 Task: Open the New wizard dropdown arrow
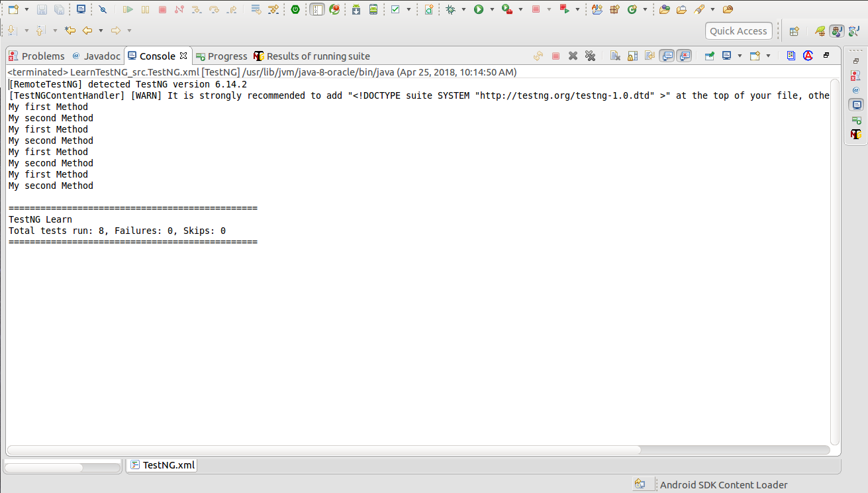coord(26,10)
